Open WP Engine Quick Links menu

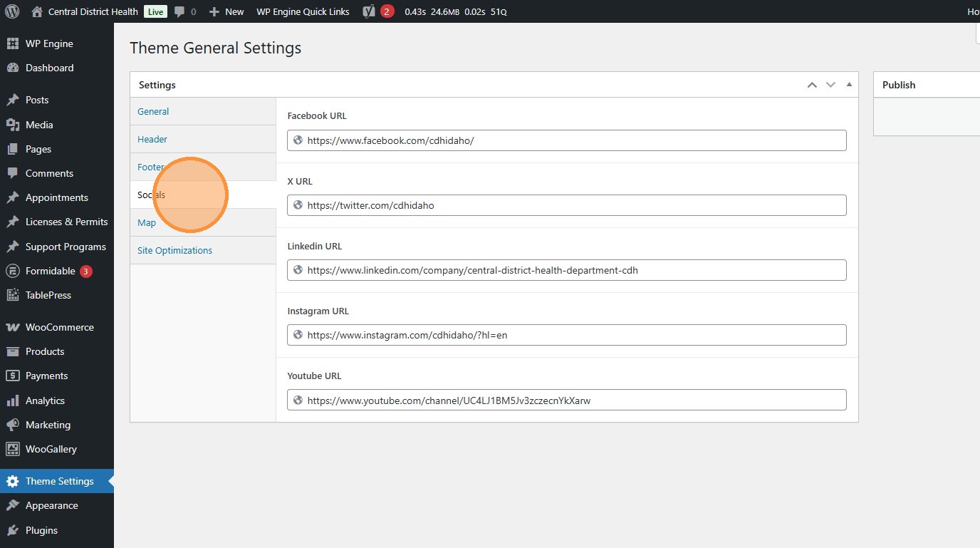click(x=303, y=11)
